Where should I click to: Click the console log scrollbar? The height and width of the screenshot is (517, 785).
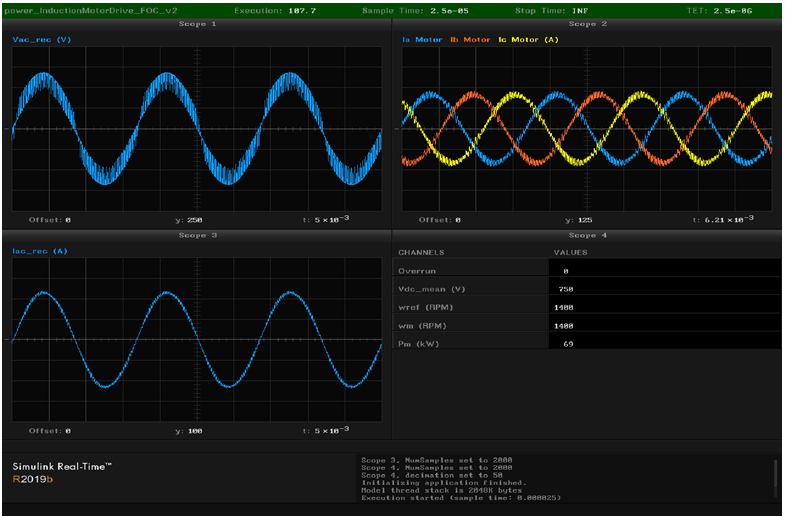click(x=774, y=475)
